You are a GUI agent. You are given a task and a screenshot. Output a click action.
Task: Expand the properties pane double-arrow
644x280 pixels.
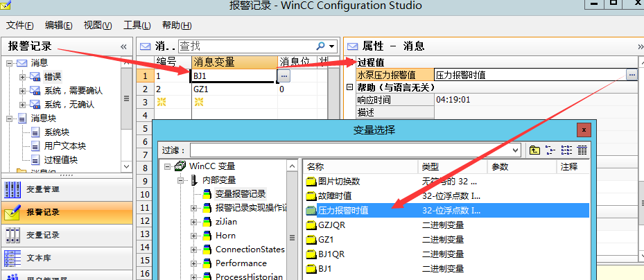(641, 46)
